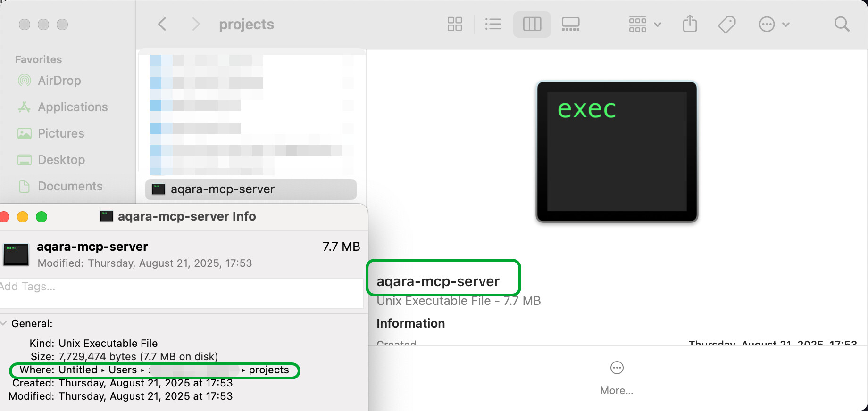Open the Edit Tags icon
This screenshot has width=868, height=411.
tap(726, 24)
